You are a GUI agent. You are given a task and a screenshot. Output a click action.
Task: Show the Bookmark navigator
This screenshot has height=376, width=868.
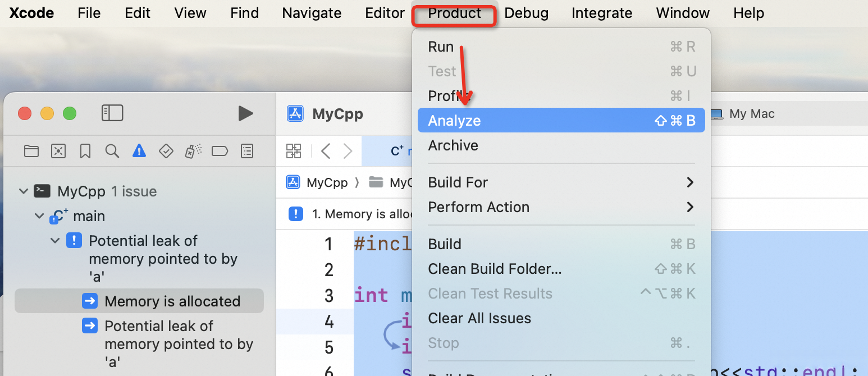click(x=85, y=151)
